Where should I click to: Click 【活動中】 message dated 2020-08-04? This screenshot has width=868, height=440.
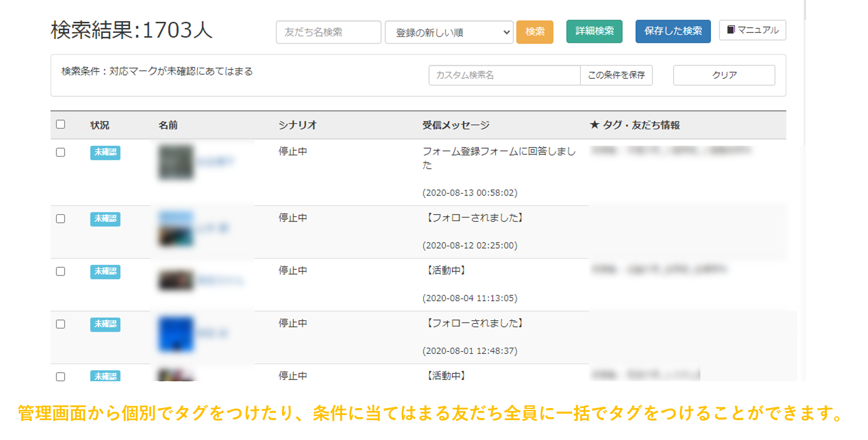click(446, 270)
